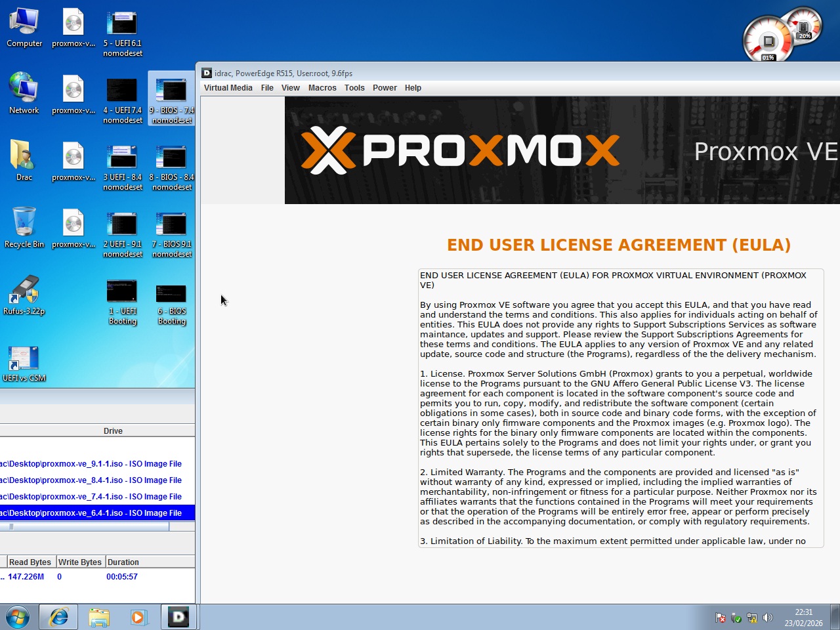Select the proxmox-ve_8.4-1.iso row
Screen dimensions: 840x630
97,480
